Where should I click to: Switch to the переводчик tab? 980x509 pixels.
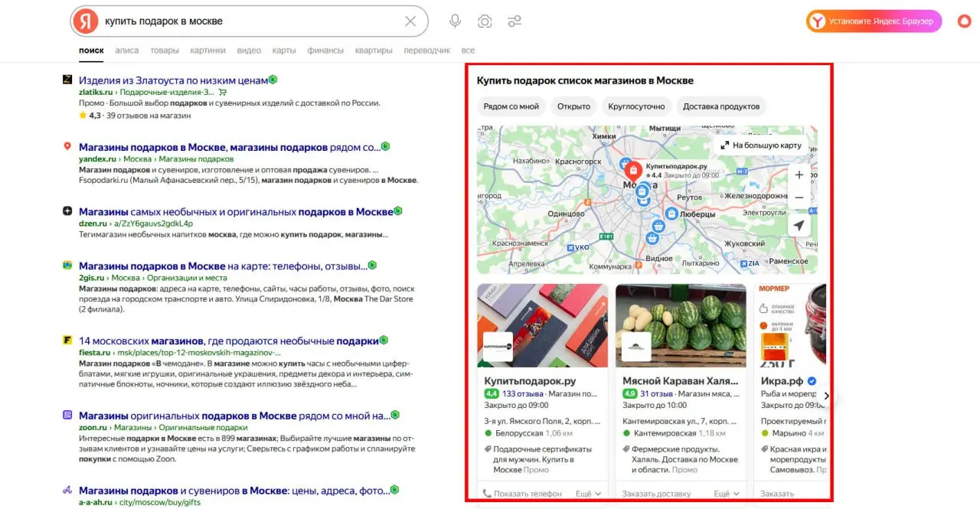pos(426,51)
